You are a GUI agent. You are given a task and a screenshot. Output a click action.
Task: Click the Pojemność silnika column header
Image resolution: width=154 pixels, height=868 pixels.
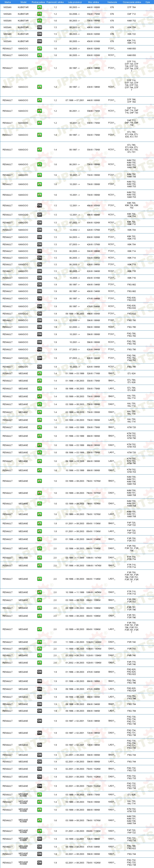click(55, 2)
